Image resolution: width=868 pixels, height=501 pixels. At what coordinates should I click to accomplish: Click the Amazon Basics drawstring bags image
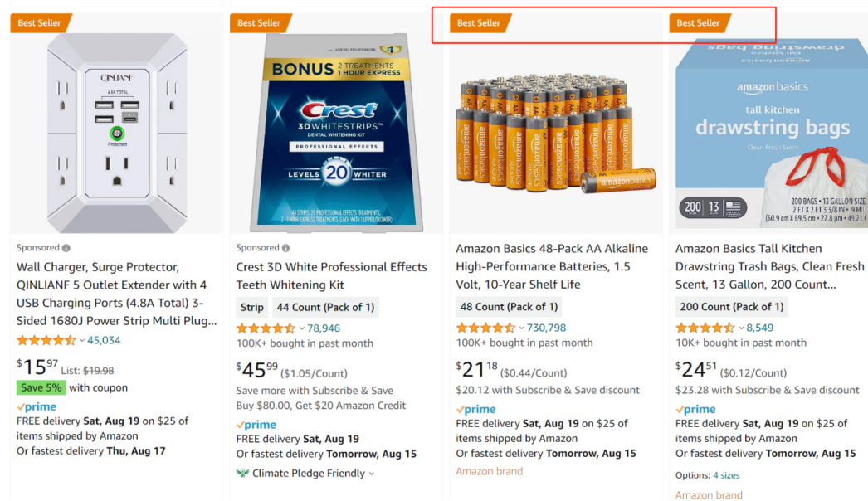point(772,133)
